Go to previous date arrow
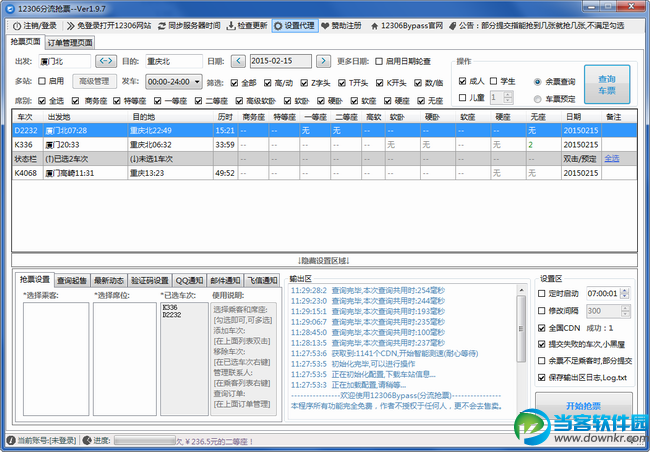The image size is (650, 452). [x=238, y=61]
